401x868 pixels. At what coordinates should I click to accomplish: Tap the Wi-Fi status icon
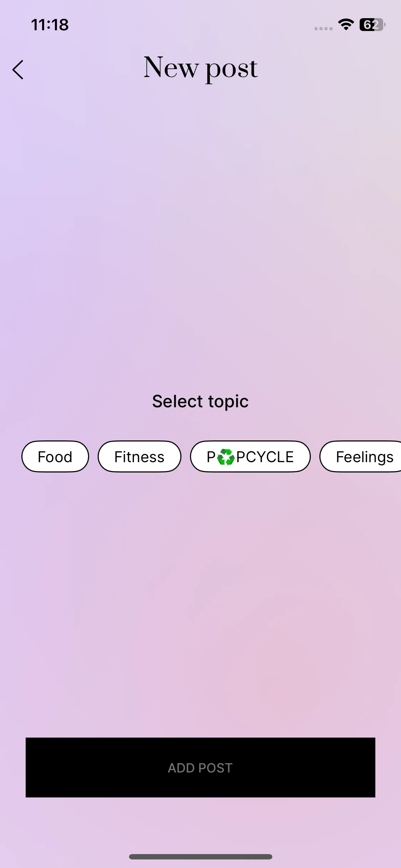346,25
